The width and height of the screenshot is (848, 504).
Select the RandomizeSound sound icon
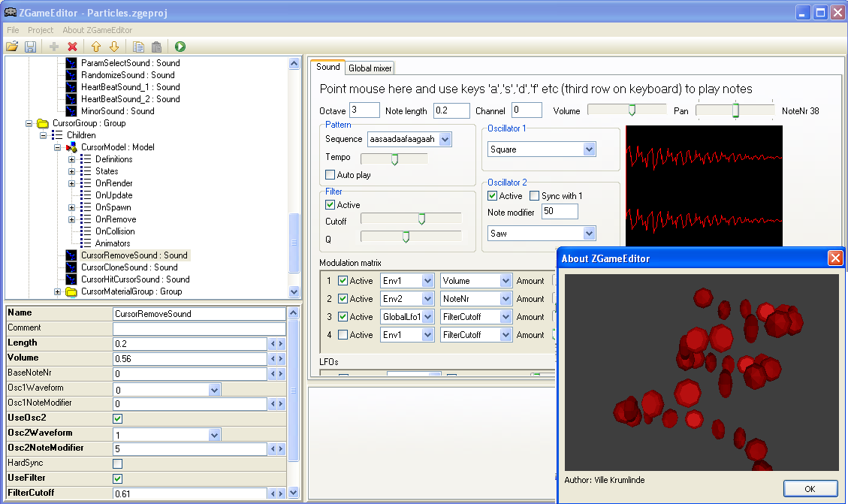(x=71, y=74)
